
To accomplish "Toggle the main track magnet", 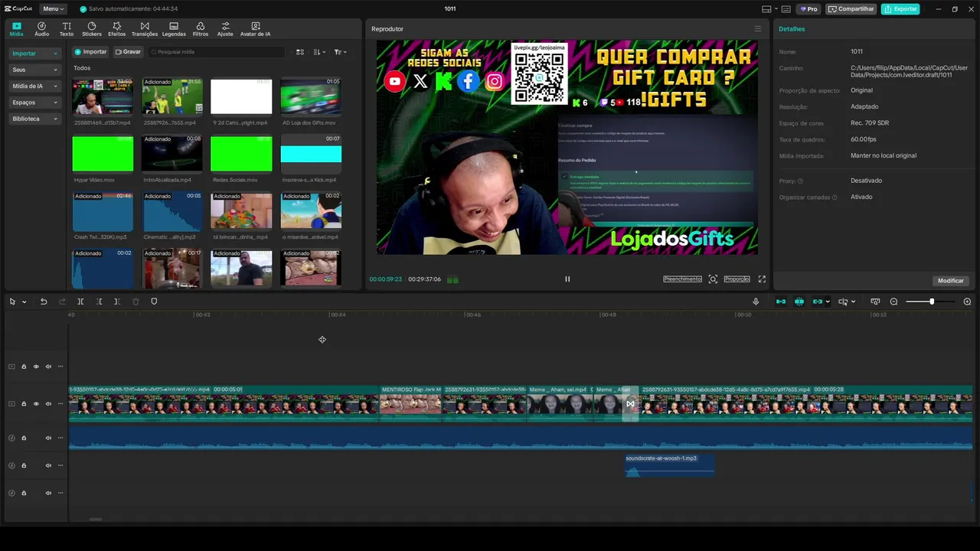I will click(x=780, y=302).
